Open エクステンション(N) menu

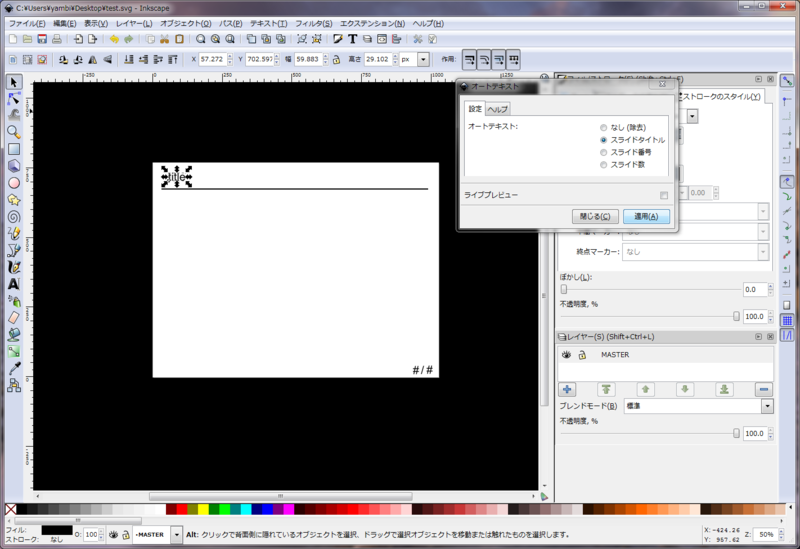[x=372, y=23]
